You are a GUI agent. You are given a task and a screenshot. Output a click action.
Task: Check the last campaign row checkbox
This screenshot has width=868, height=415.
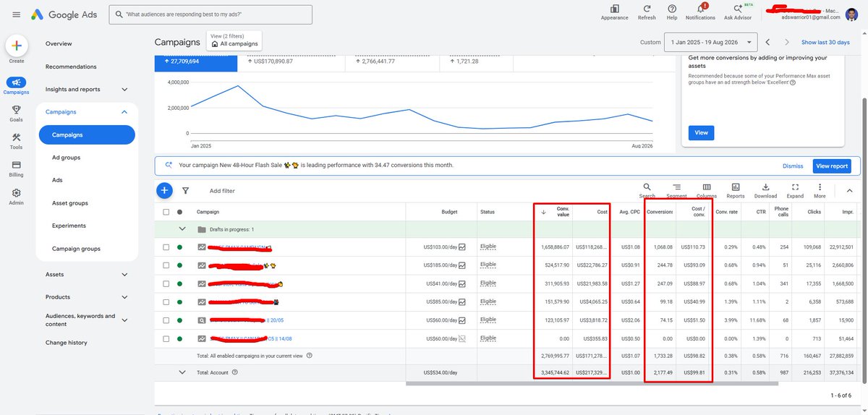(x=166, y=338)
